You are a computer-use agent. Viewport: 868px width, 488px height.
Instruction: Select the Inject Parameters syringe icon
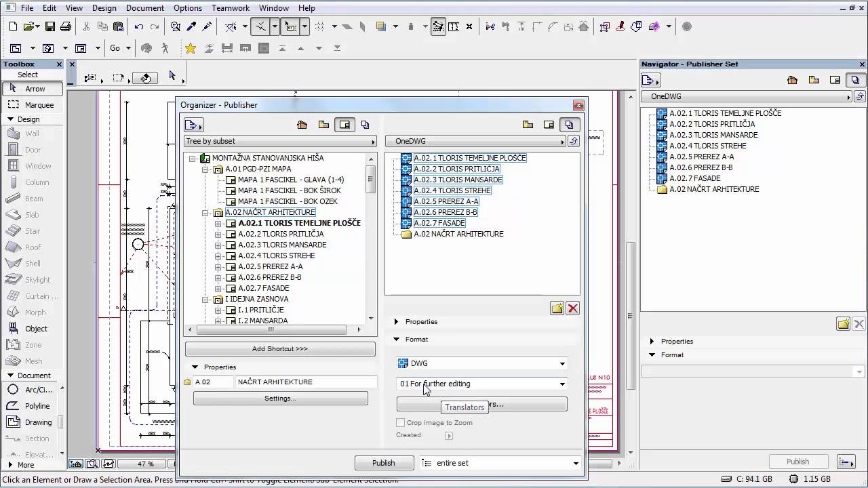207,26
